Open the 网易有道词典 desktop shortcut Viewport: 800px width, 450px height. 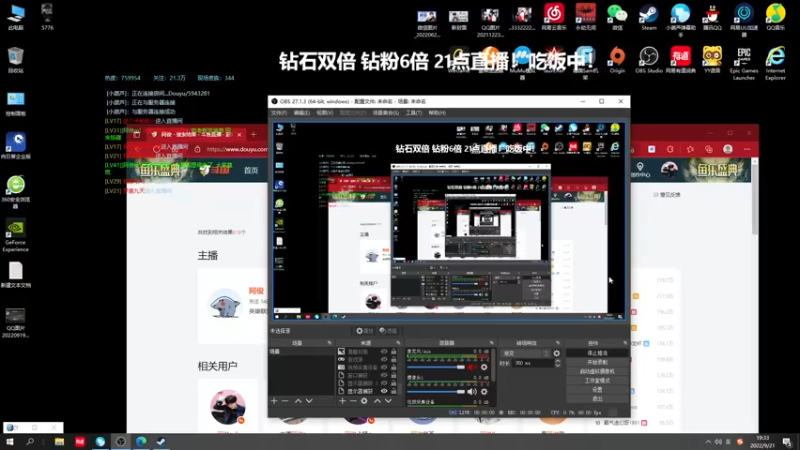coord(680,60)
